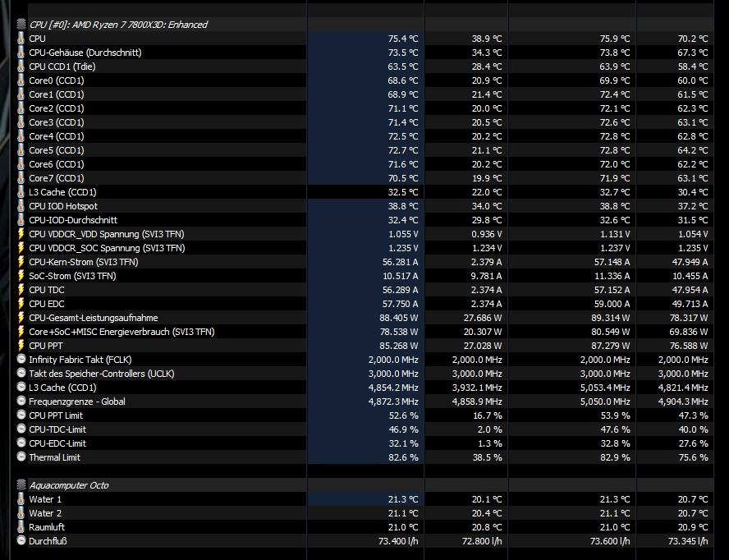The image size is (729, 560).
Task: Click Thermal Limit current value 82.6 %
Action: 403,457
